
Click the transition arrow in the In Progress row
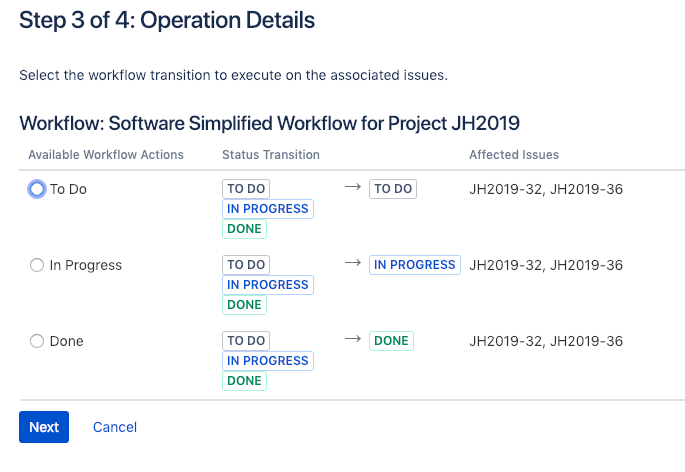pyautogui.click(x=353, y=263)
